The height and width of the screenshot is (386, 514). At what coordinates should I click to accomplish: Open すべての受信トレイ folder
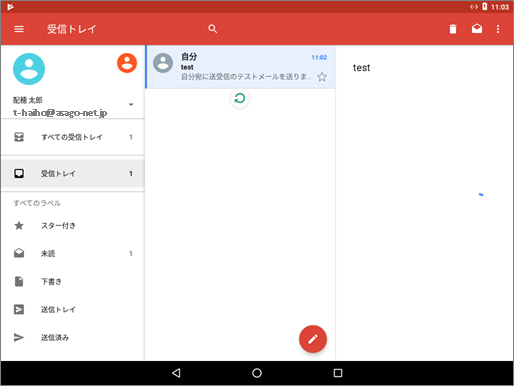click(x=73, y=137)
